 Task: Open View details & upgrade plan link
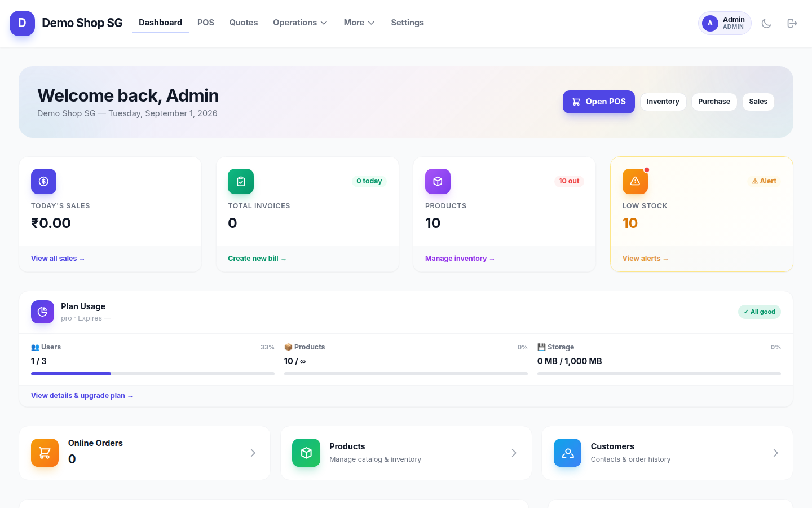(x=82, y=396)
